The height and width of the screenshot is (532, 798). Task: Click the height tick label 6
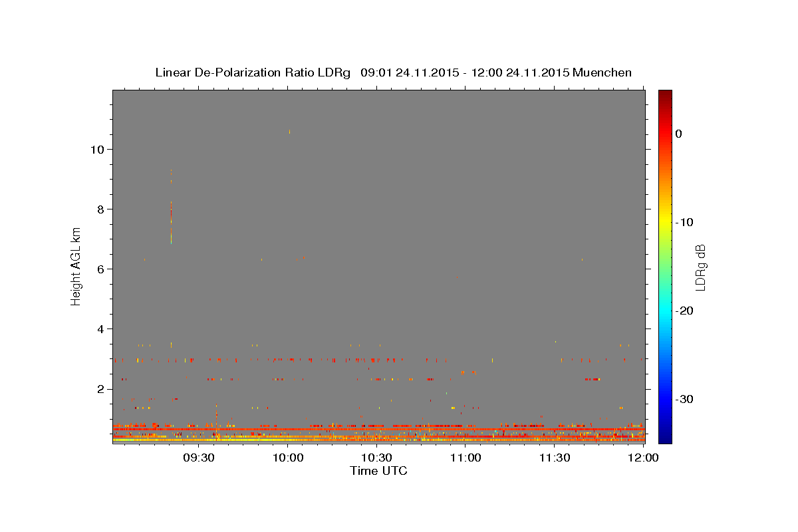[x=102, y=269]
